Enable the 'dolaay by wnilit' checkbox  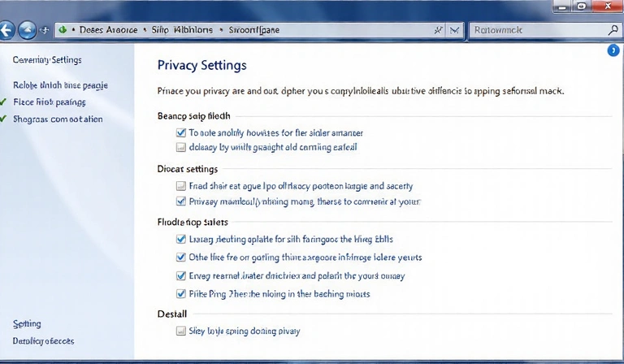[x=181, y=148]
